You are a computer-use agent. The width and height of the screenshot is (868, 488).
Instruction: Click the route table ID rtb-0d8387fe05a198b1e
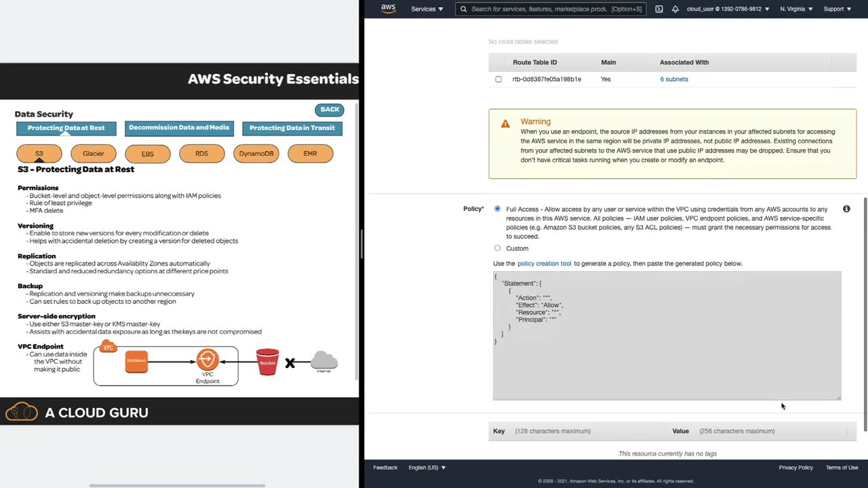point(547,79)
